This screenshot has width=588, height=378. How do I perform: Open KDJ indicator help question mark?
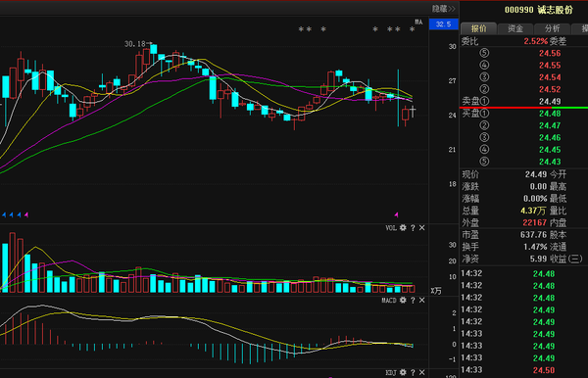pyautogui.click(x=413, y=372)
